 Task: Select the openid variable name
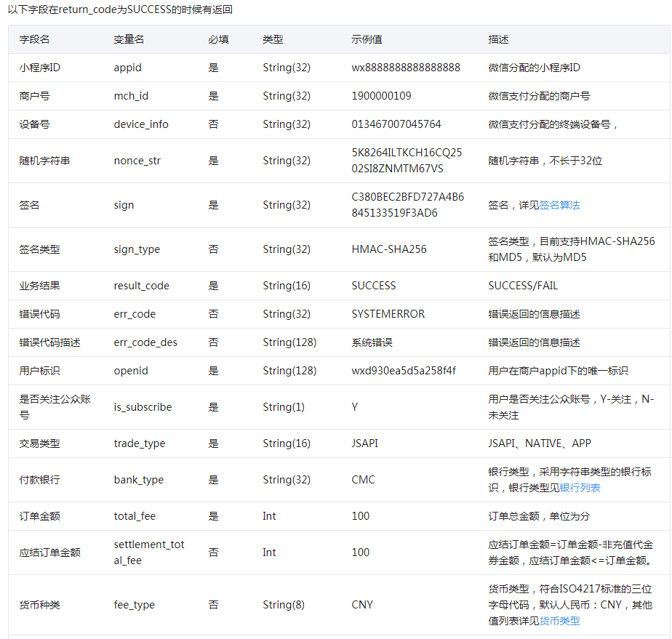pos(131,371)
